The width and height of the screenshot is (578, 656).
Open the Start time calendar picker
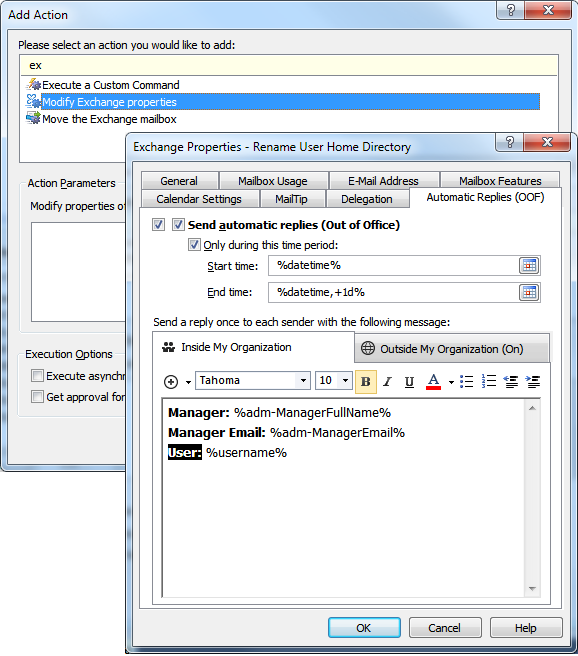pos(529,266)
